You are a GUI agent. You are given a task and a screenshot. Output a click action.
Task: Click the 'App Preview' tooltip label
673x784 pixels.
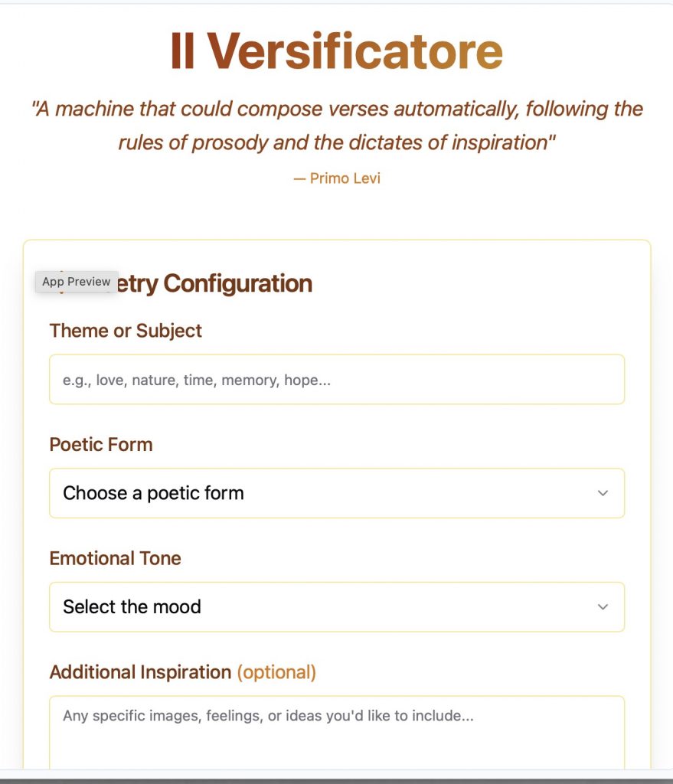(77, 282)
